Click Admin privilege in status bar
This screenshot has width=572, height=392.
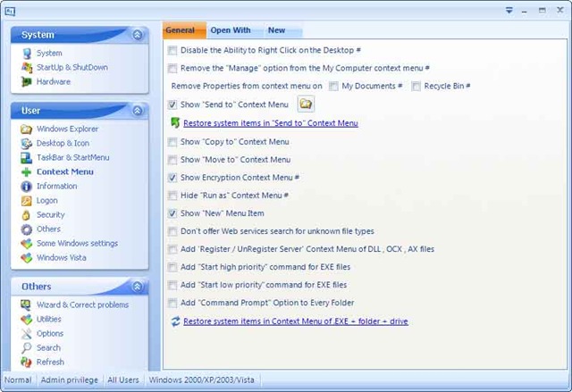coord(70,380)
